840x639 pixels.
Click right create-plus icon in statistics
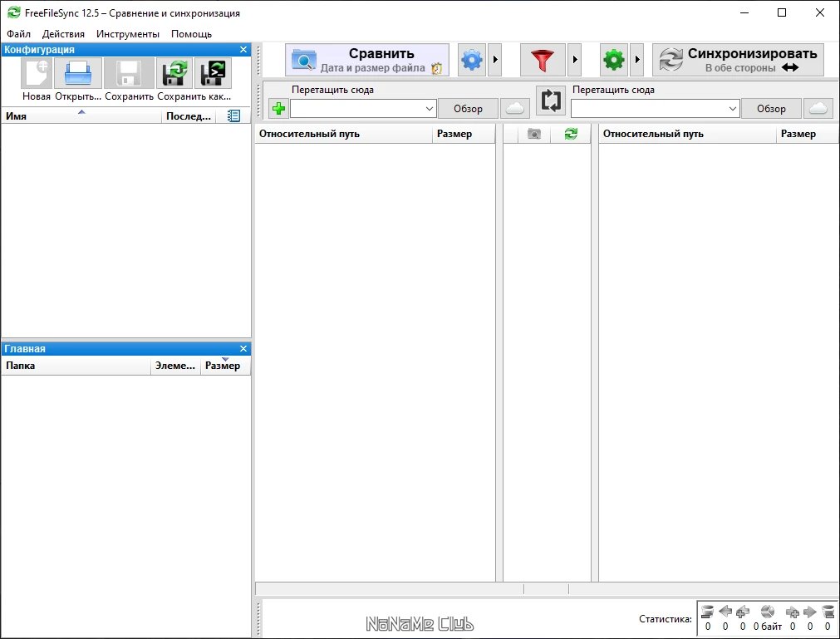pyautogui.click(x=793, y=612)
